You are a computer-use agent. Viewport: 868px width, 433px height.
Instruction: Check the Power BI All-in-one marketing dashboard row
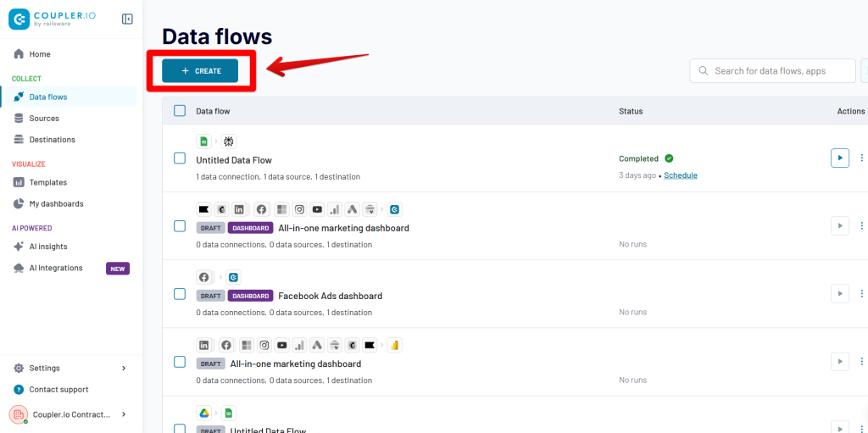point(180,362)
